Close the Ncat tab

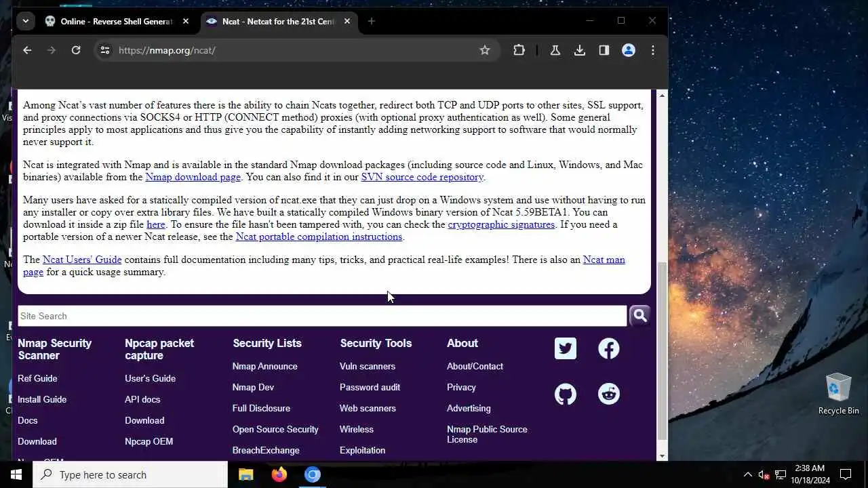pyautogui.click(x=347, y=21)
